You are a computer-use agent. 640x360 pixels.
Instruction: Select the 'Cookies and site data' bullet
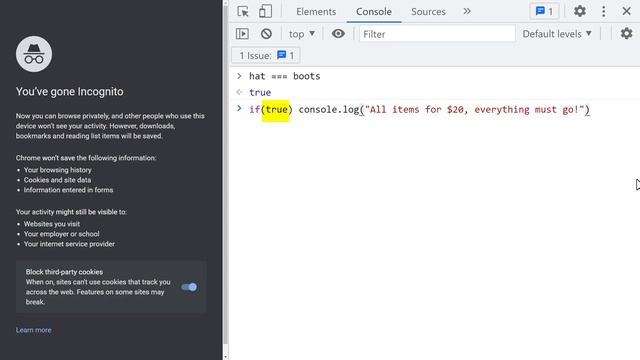click(x=57, y=180)
